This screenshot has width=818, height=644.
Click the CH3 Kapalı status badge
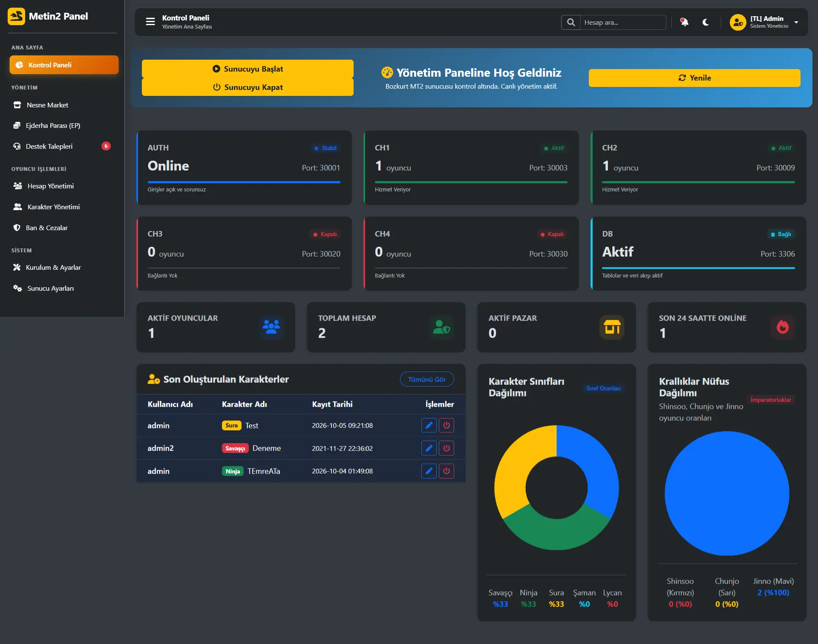point(325,234)
